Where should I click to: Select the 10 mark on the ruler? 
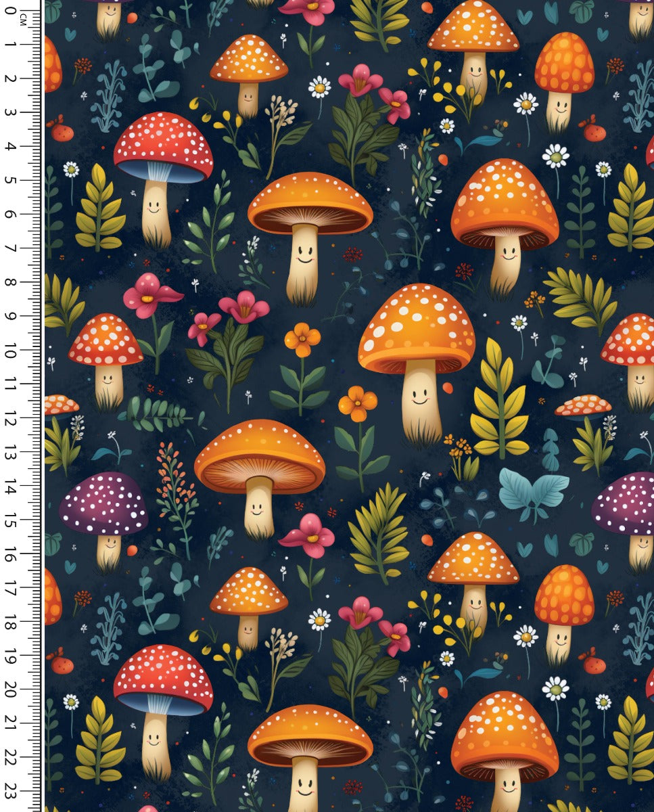pos(10,350)
